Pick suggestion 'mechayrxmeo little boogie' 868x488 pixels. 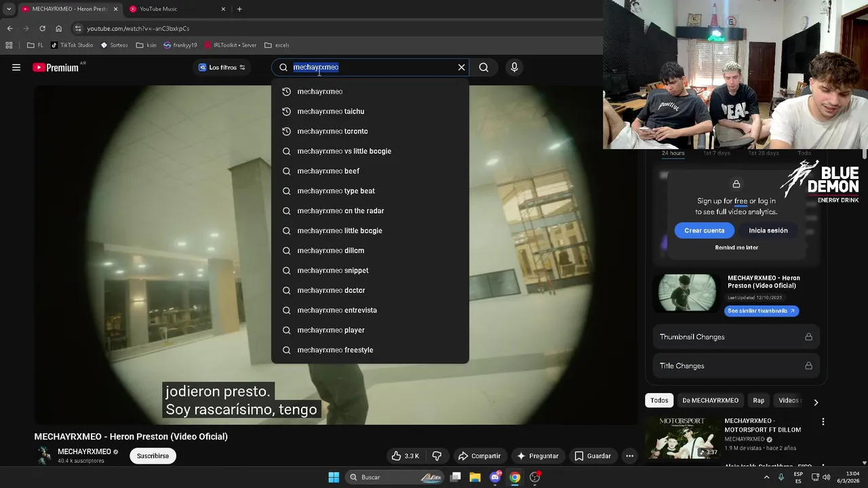(x=370, y=230)
